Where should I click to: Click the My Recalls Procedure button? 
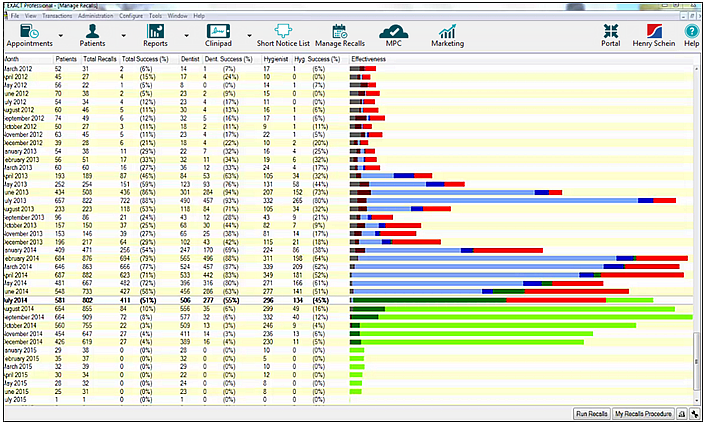point(643,414)
